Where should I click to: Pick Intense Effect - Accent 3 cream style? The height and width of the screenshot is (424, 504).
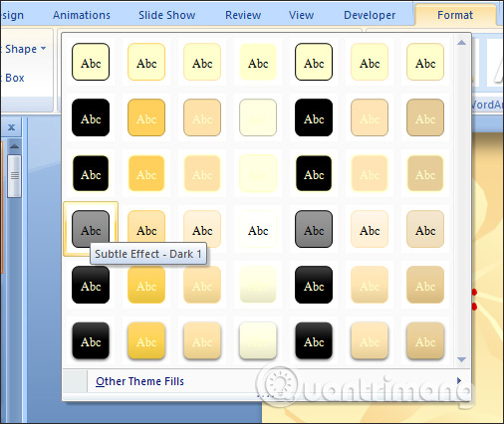point(258,340)
